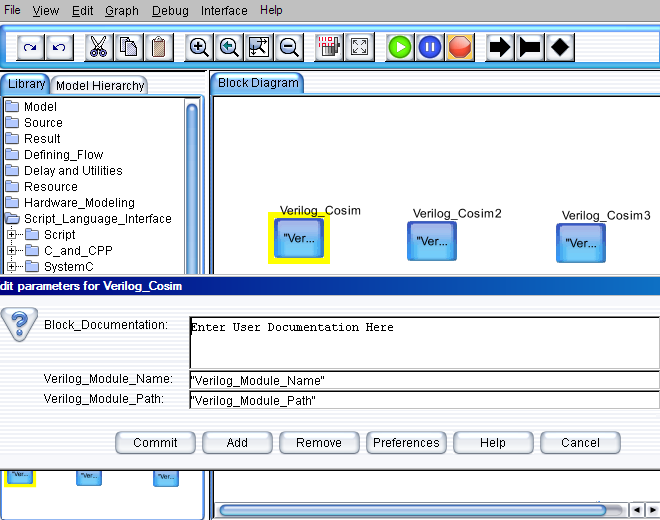The height and width of the screenshot is (520, 660).
Task: Run the model with the green play button
Action: click(x=400, y=47)
